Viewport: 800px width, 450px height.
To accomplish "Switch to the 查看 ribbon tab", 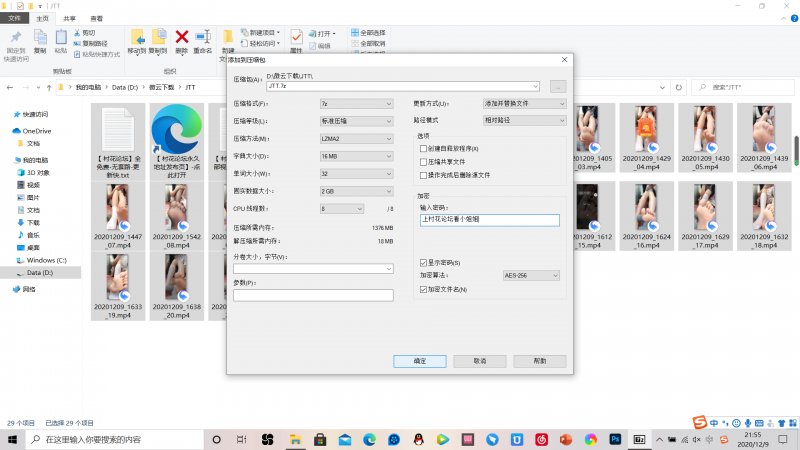I will tap(96, 18).
